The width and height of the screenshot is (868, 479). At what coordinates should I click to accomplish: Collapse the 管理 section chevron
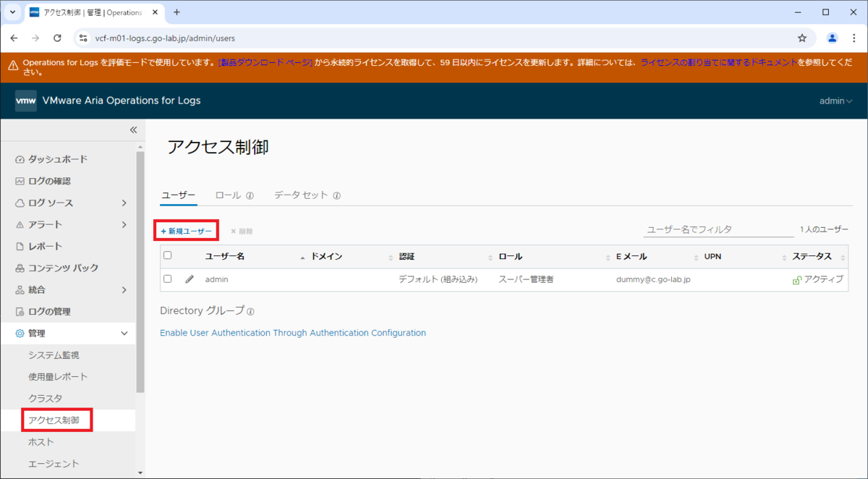click(124, 334)
